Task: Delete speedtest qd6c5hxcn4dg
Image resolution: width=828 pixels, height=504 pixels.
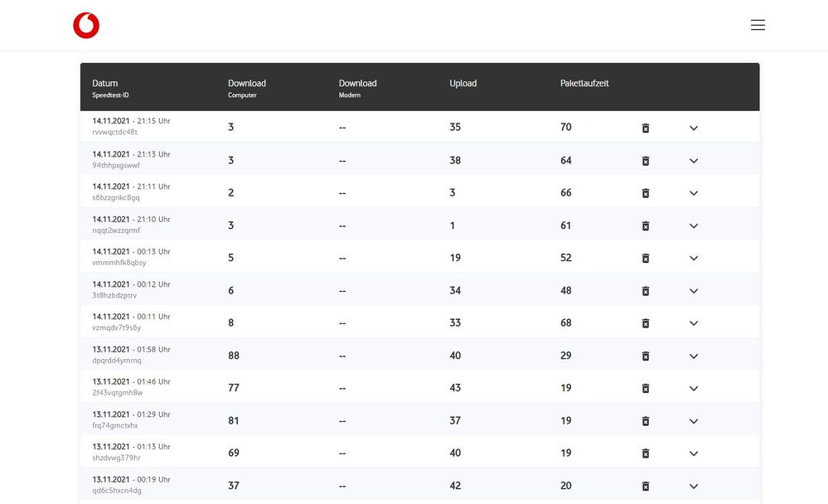Action: [646, 486]
